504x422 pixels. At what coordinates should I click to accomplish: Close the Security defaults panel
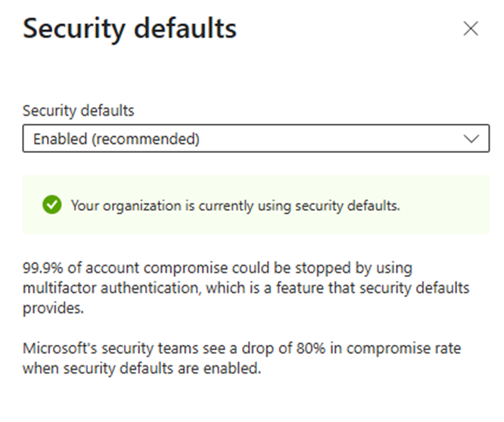click(471, 29)
